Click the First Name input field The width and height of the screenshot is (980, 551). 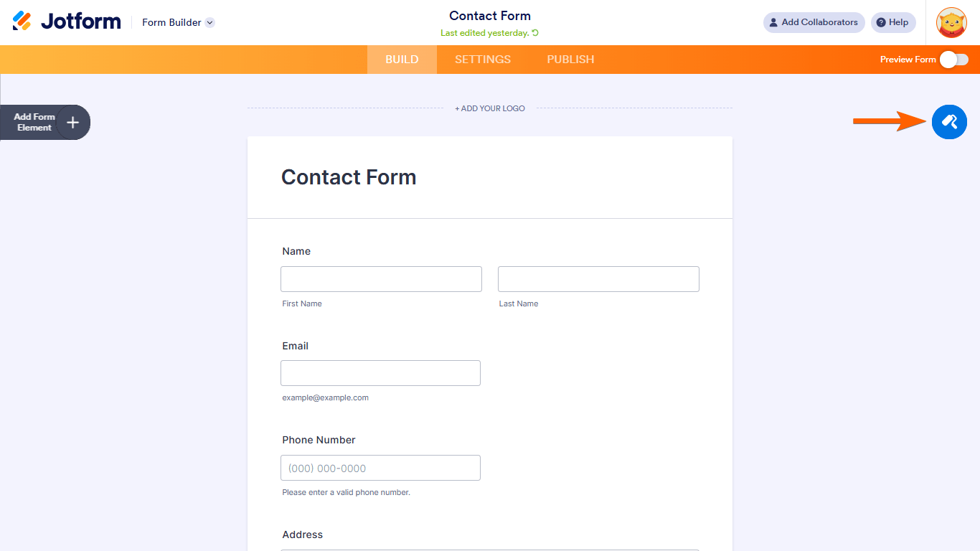point(381,279)
